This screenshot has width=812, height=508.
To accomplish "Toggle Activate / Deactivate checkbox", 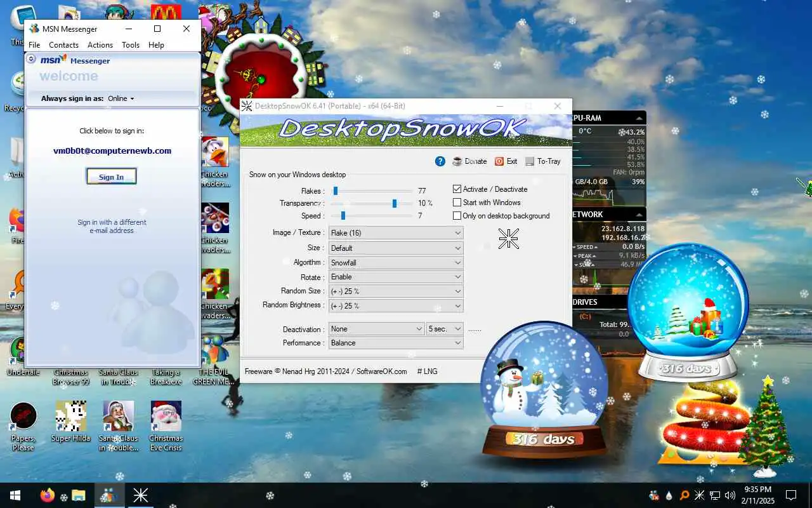I will click(457, 189).
